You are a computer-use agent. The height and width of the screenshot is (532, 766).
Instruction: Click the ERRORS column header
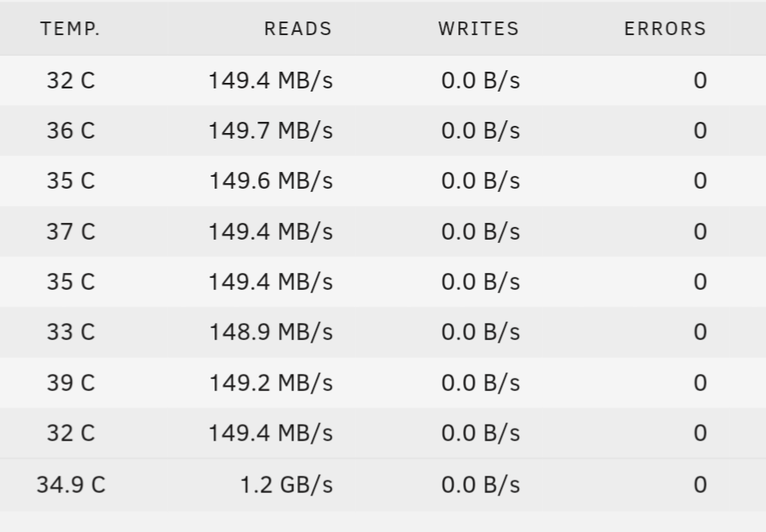pos(666,29)
